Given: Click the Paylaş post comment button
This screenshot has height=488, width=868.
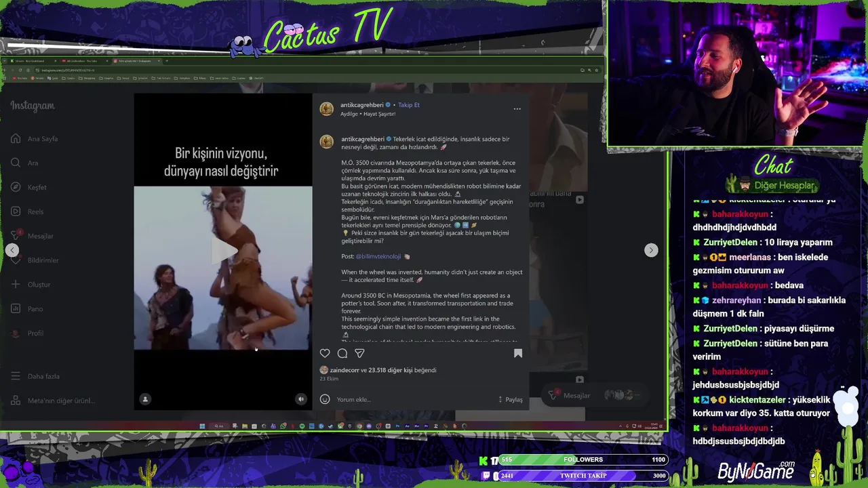Looking at the screenshot, I should (x=514, y=399).
